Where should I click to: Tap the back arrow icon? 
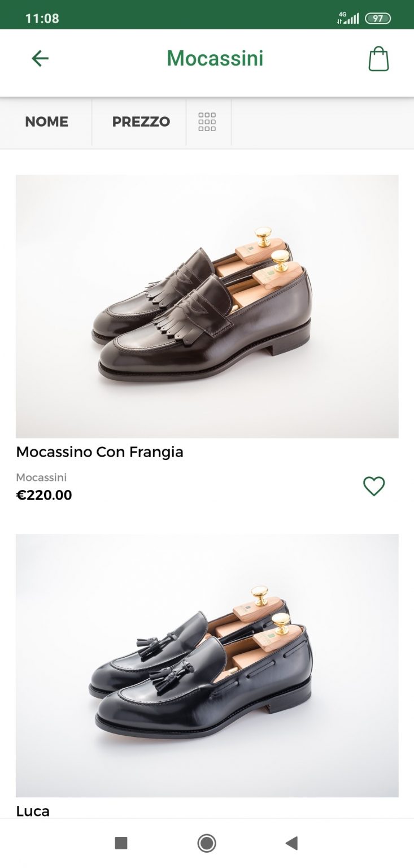click(x=40, y=58)
